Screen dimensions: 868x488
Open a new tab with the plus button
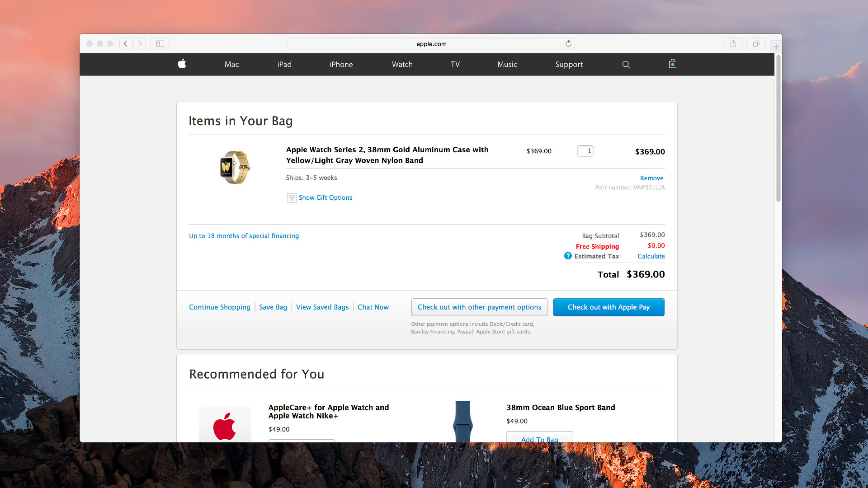point(776,46)
